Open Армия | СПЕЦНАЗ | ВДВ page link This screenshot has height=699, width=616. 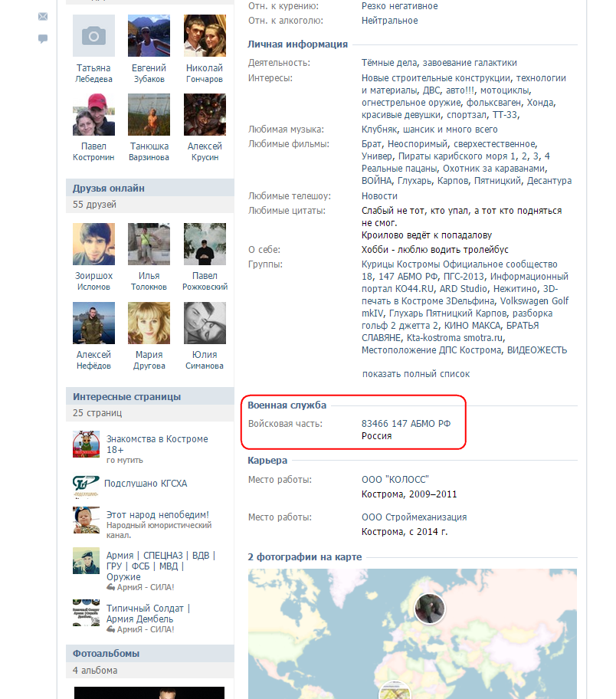(x=160, y=566)
